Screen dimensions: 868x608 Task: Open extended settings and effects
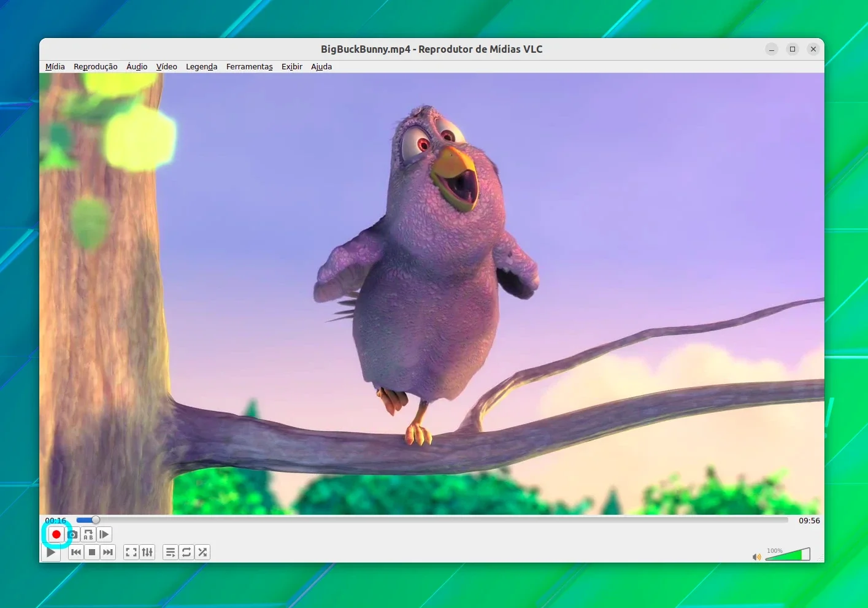[147, 552]
